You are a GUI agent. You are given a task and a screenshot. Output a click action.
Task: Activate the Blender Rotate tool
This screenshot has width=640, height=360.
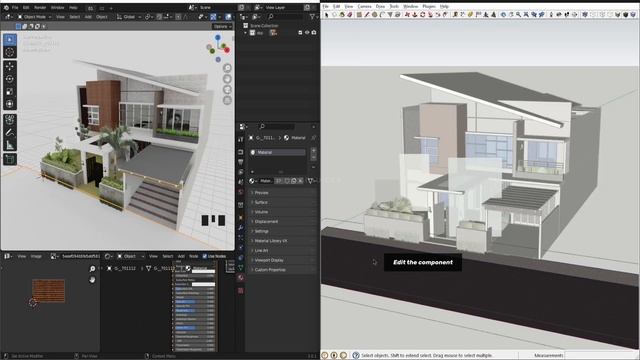(10, 79)
